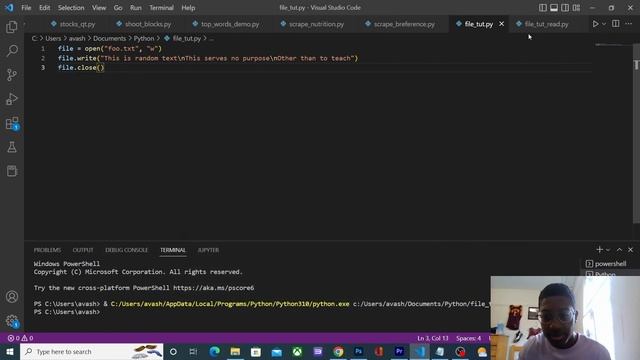The image size is (640, 360).
Task: Select avash in the breadcrumb path
Action: (77, 38)
